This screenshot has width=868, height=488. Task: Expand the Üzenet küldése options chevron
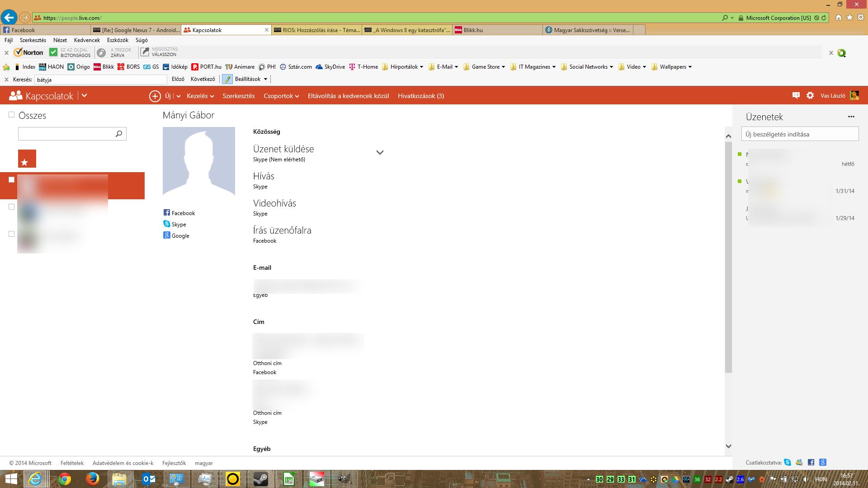click(380, 153)
